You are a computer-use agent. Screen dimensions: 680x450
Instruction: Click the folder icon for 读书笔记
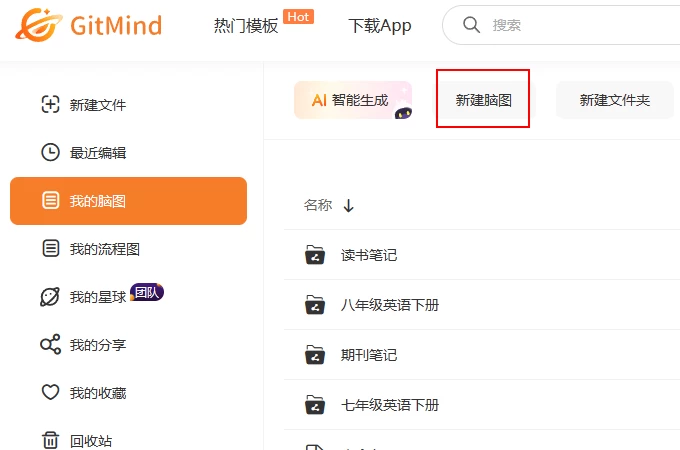315,255
